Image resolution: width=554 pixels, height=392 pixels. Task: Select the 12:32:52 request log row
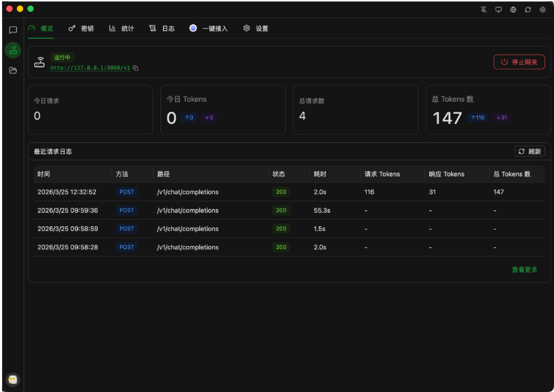289,192
